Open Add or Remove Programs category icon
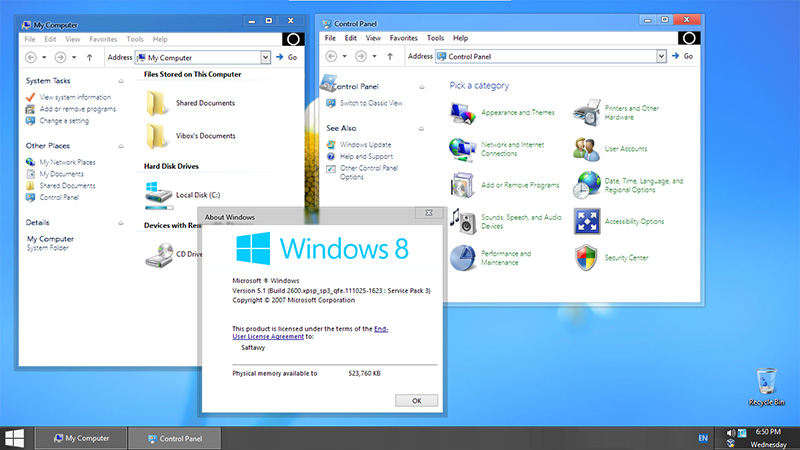Image resolution: width=800 pixels, height=450 pixels. (463, 185)
